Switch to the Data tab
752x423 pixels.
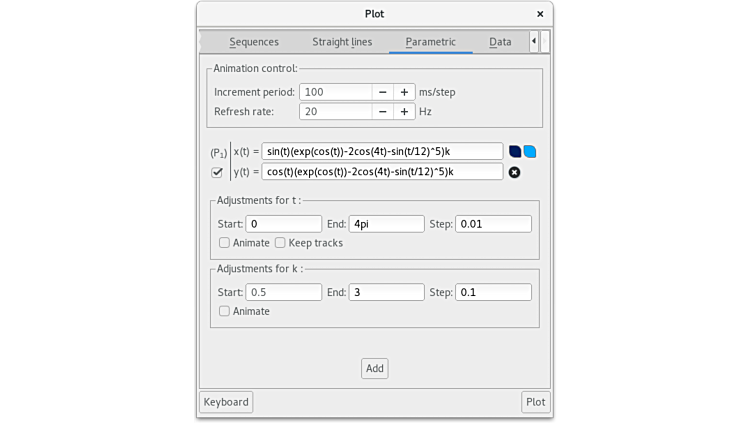coord(500,42)
